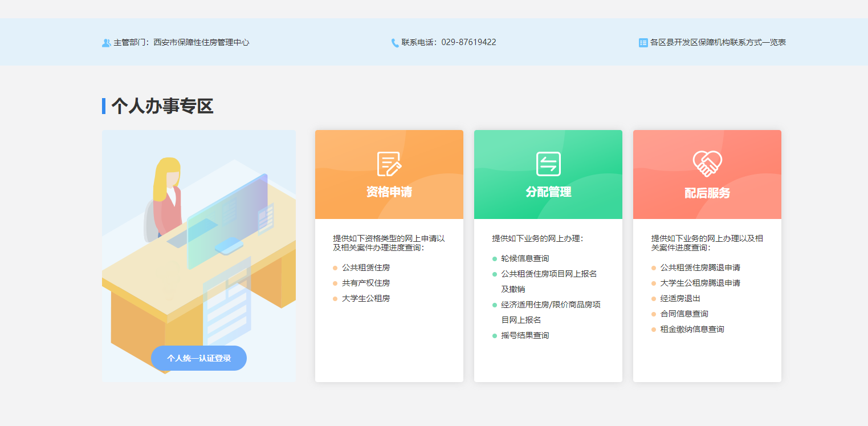Open 各区县开发区保障机构联系方式一览表 link
Viewport: 868px width, 426px height.
(x=718, y=43)
